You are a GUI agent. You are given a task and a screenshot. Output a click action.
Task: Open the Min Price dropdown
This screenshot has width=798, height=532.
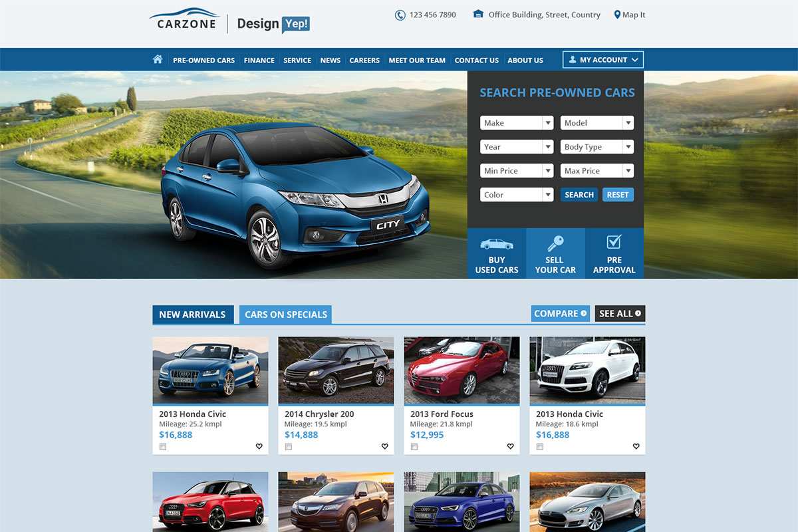(517, 171)
